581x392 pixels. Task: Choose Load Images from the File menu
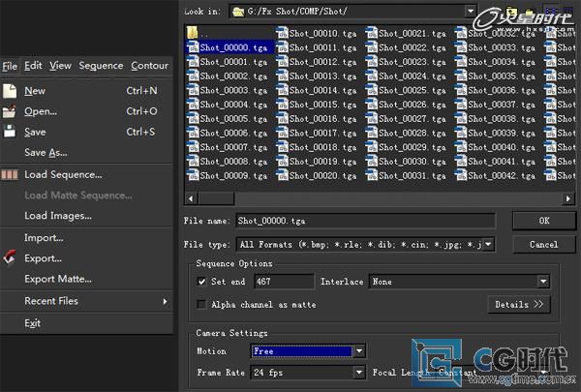[x=58, y=216]
